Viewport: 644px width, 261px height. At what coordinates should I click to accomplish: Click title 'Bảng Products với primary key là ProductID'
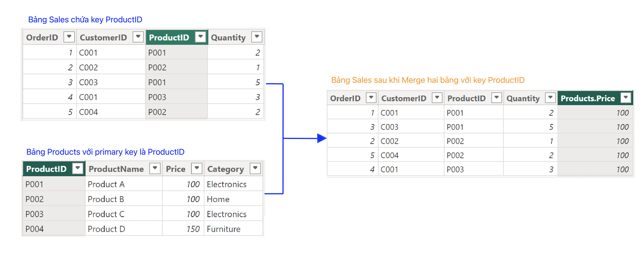click(x=105, y=152)
